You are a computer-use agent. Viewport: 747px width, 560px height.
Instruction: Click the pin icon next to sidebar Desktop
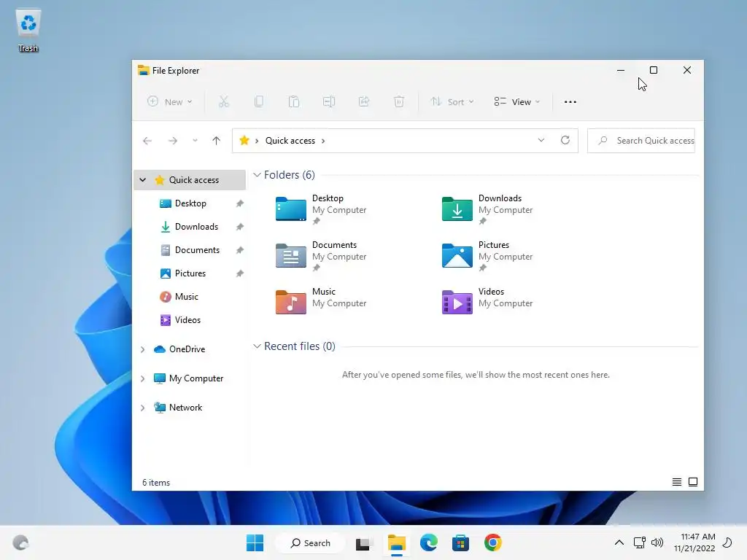[x=239, y=203]
